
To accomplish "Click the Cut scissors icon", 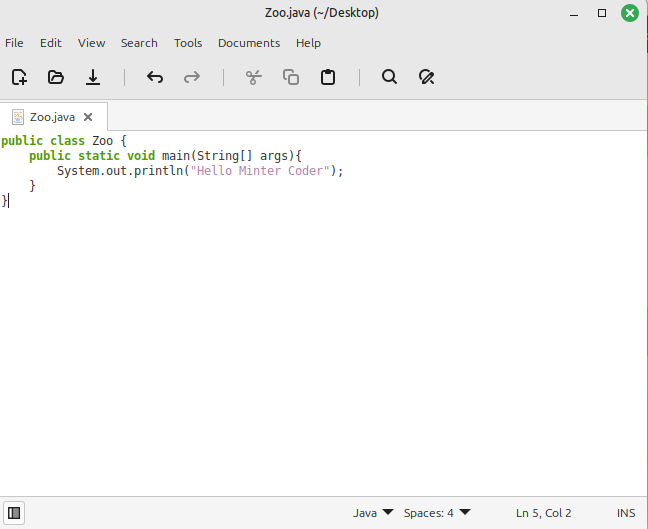I will [x=254, y=77].
